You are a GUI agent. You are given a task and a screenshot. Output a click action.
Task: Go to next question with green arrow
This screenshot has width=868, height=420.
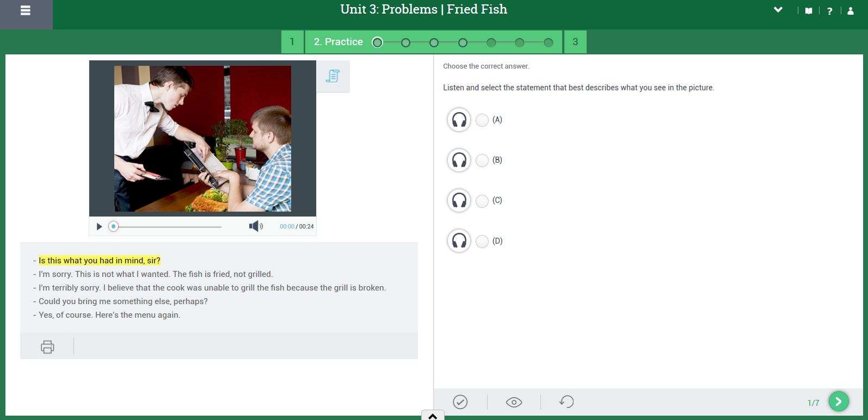[839, 402]
